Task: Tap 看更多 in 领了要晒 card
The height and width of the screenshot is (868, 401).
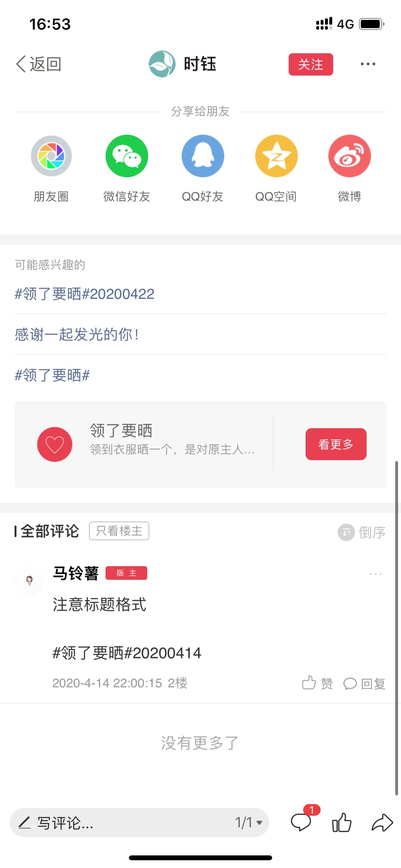Action: (x=336, y=444)
